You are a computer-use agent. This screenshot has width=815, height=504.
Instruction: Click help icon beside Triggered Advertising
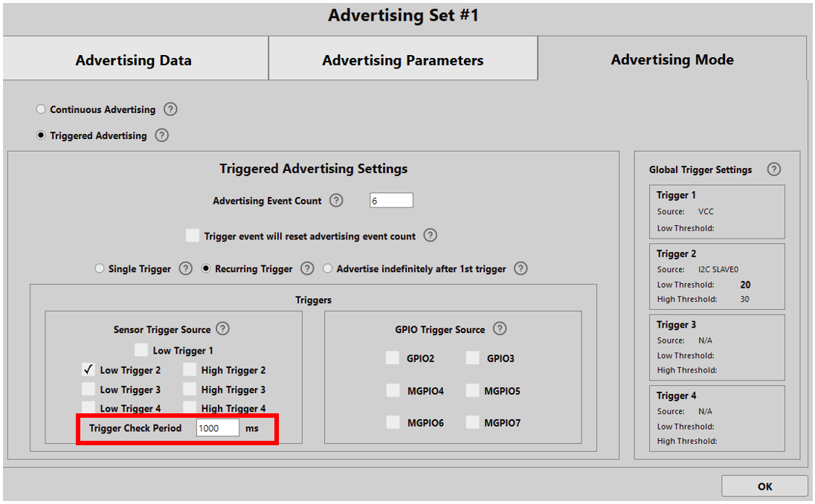(161, 135)
